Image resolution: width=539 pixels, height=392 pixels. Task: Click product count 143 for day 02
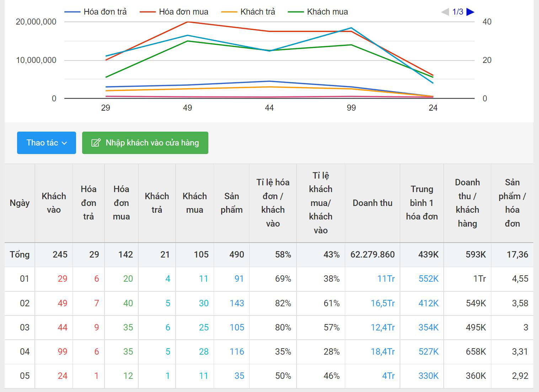237,303
